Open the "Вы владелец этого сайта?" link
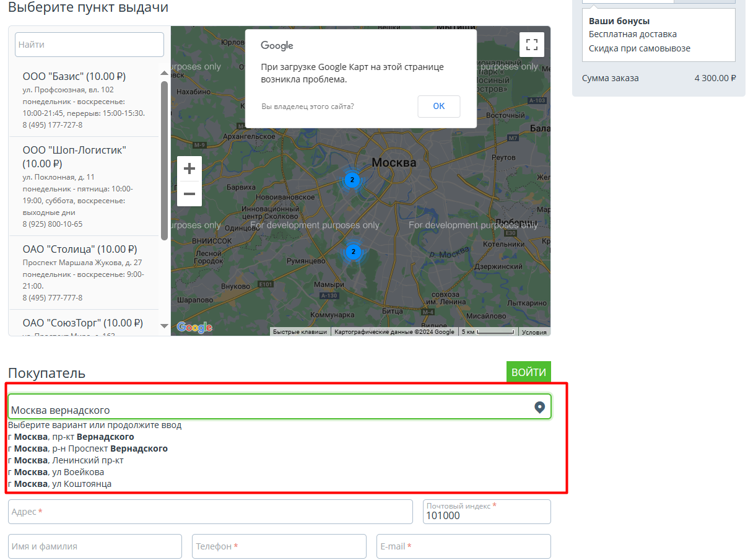This screenshot has width=748, height=560. (308, 107)
